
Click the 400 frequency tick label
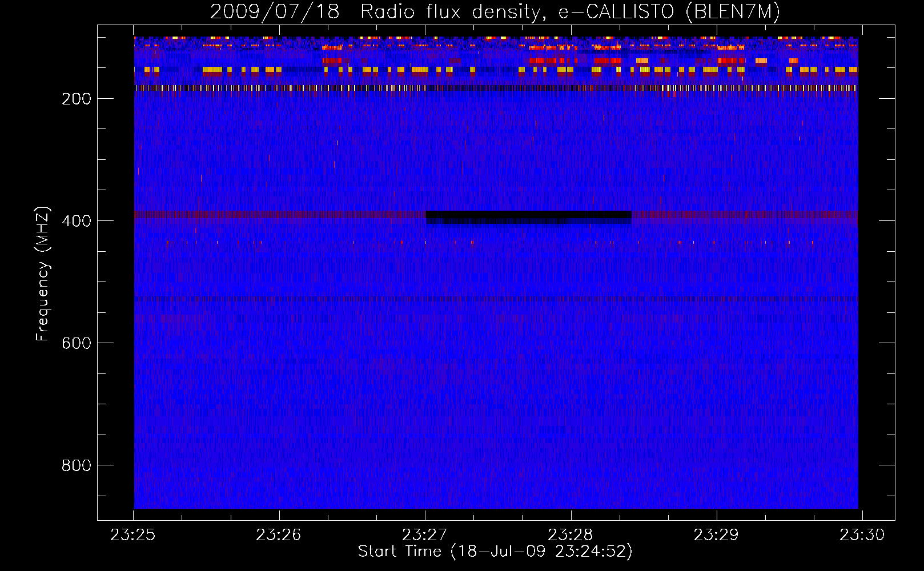(77, 221)
